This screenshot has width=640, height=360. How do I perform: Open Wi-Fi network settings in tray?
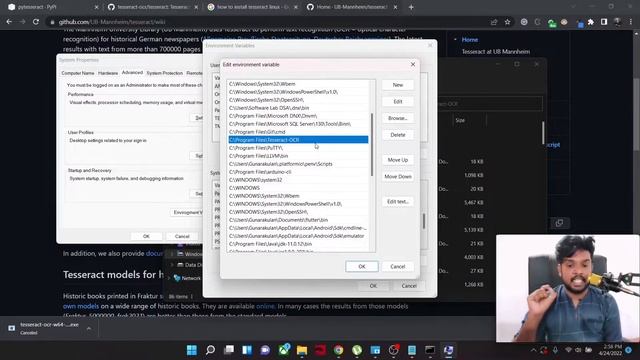pos(568,350)
